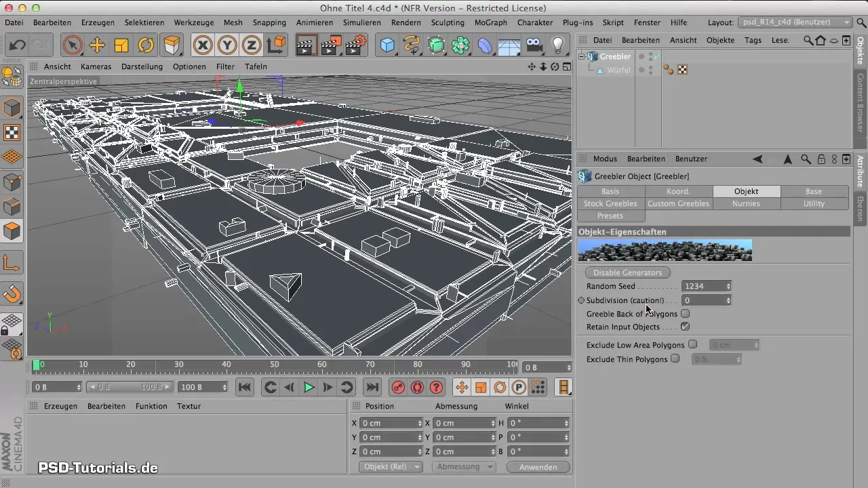Viewport: 868px width, 488px height.
Task: Select the Würfel object in hierarchy
Action: (618, 70)
